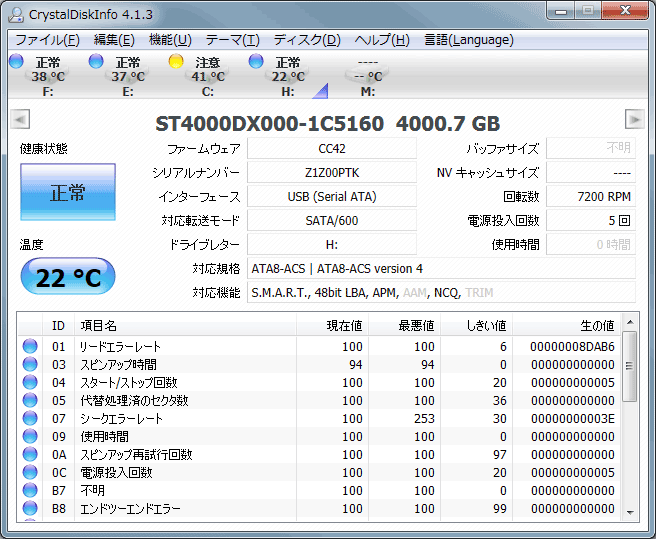Maximize the CrystalDiskInfo window
The width and height of the screenshot is (656, 539).
(x=588, y=10)
